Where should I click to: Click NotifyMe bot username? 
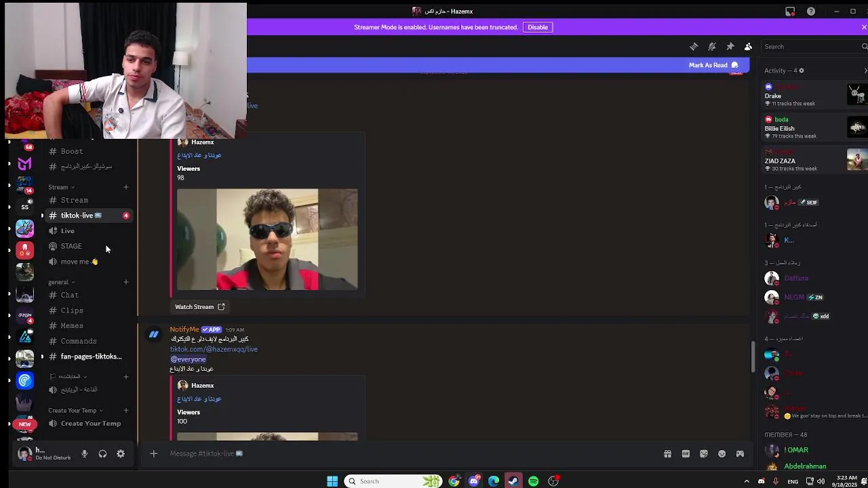[x=184, y=329]
